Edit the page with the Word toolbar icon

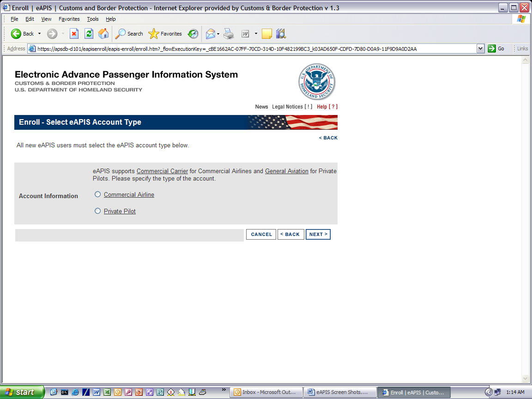coord(245,34)
